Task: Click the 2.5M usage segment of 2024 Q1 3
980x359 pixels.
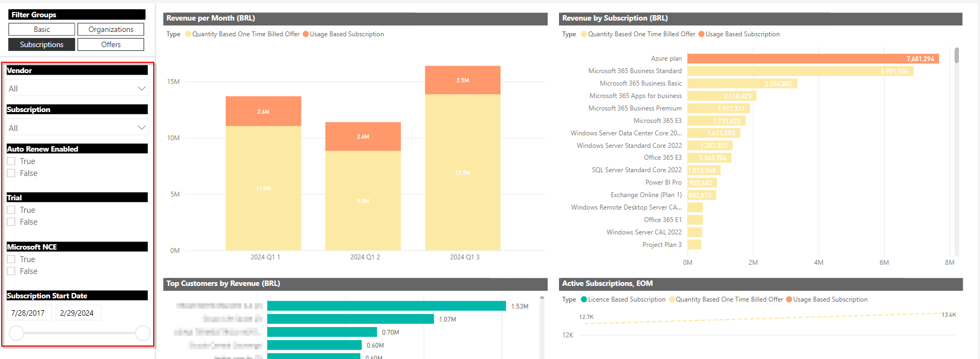Action: (463, 80)
